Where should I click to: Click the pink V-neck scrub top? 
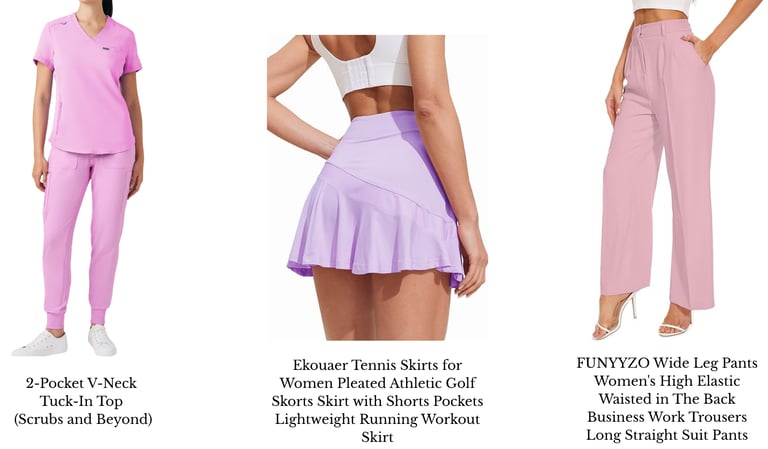[x=88, y=85]
